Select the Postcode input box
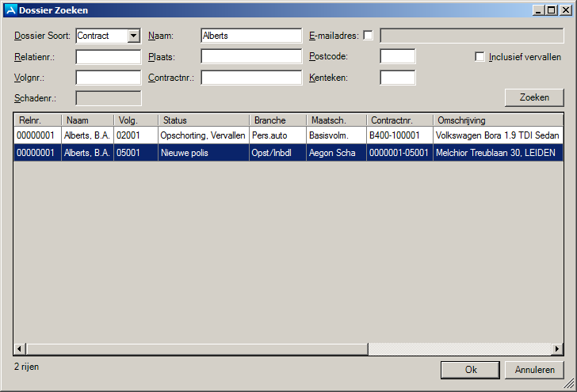This screenshot has height=392, width=577. point(397,57)
